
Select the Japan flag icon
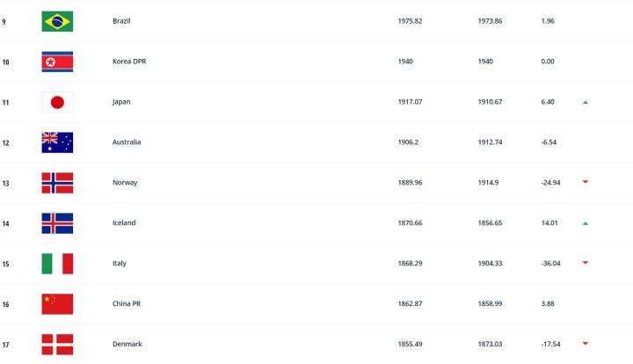click(57, 102)
